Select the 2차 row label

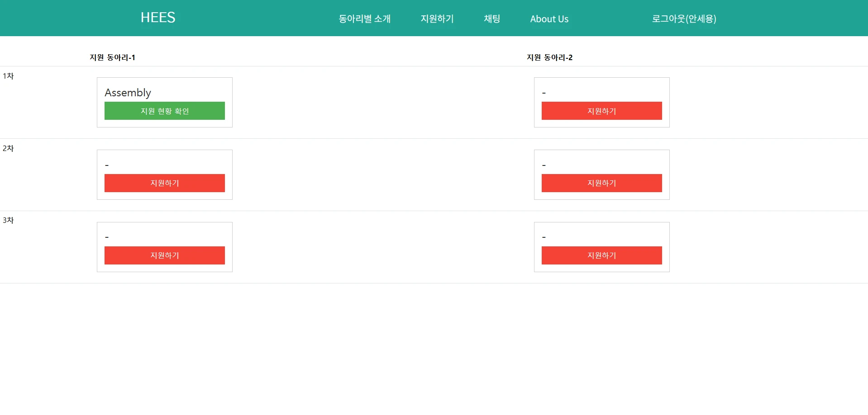coord(8,148)
